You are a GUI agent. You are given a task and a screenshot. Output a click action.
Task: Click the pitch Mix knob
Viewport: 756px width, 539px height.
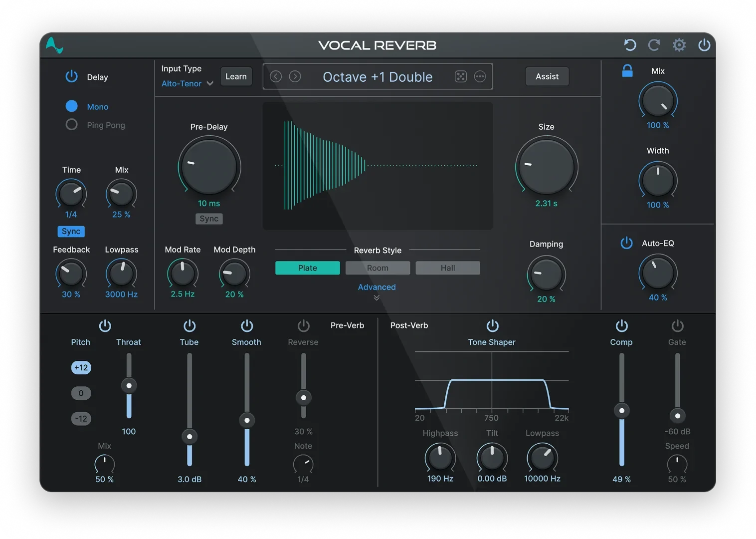coord(104,464)
